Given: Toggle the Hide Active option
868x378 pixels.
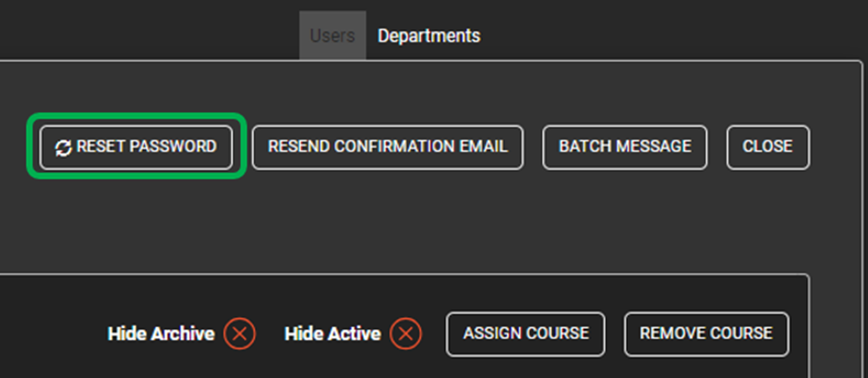Looking at the screenshot, I should (405, 334).
